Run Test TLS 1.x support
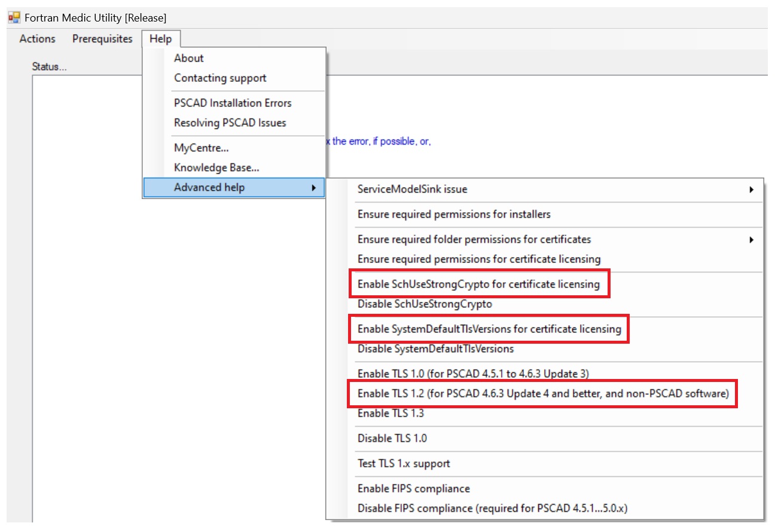 tap(404, 464)
